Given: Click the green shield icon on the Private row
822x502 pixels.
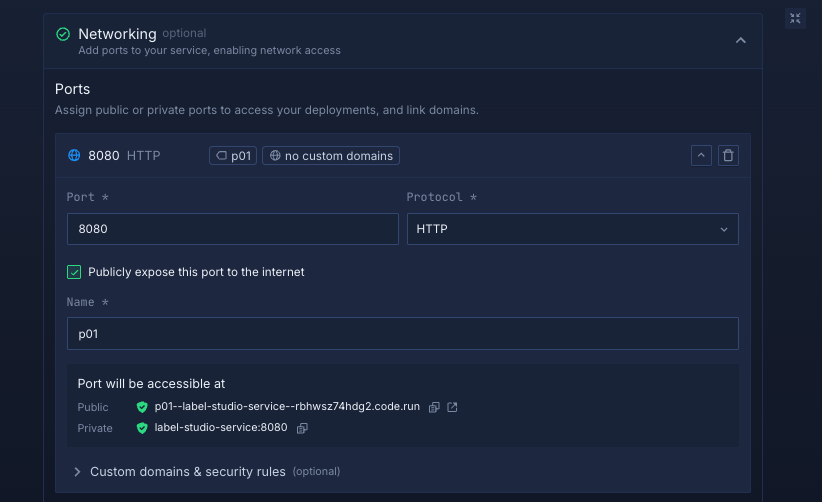Looking at the screenshot, I should [142, 428].
